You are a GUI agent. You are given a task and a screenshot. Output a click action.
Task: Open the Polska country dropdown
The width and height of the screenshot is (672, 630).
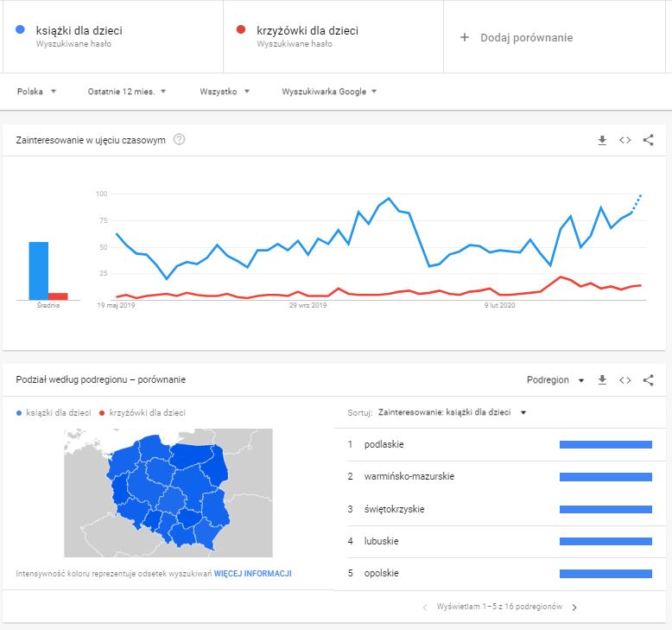coord(37,91)
